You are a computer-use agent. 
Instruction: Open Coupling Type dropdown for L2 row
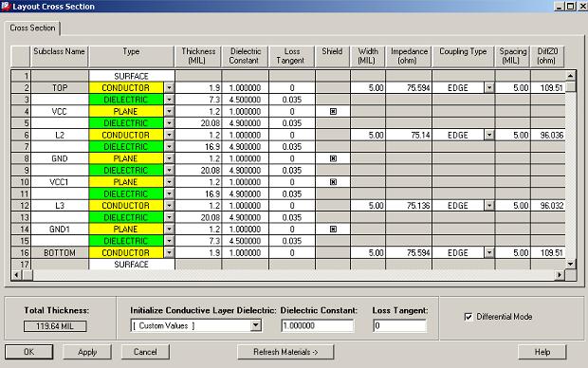[x=489, y=135]
